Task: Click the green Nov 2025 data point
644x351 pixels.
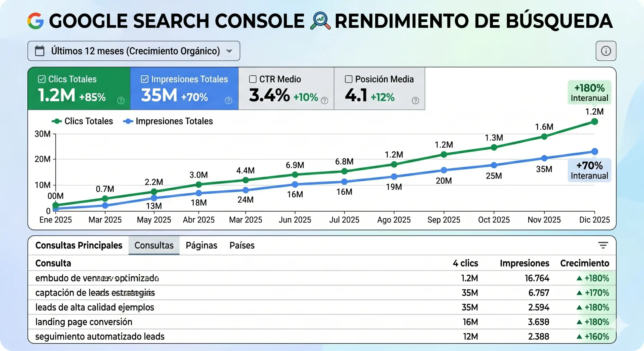Action: click(544, 137)
